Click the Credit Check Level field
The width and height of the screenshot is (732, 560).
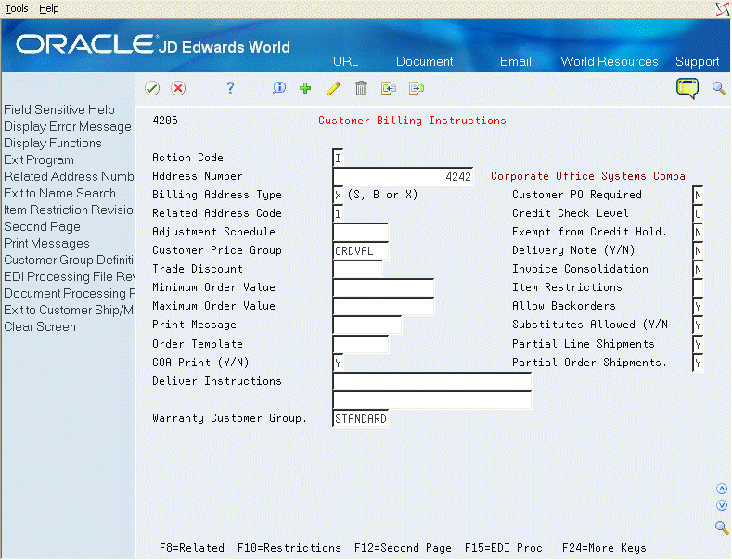(698, 214)
